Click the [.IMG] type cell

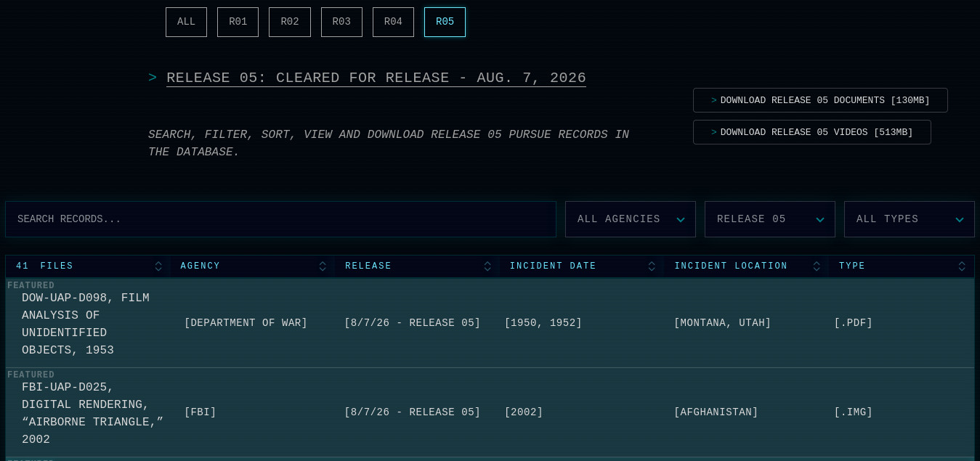tap(853, 412)
